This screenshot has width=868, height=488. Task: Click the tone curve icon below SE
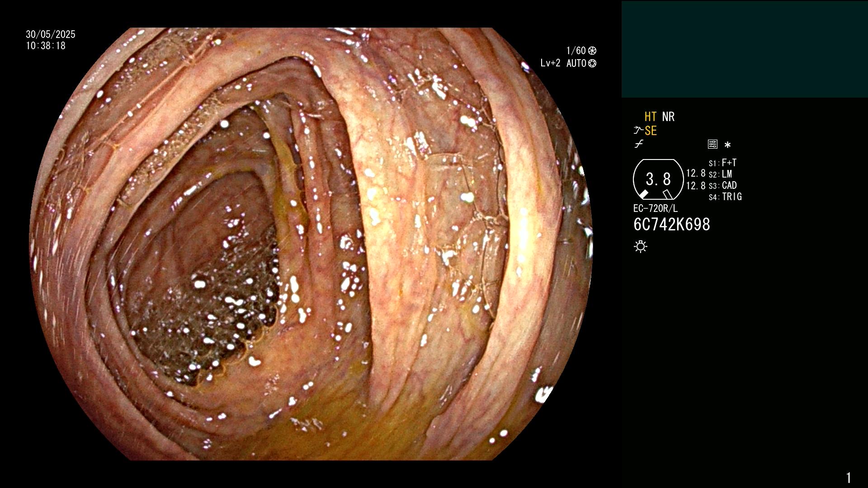click(x=639, y=144)
